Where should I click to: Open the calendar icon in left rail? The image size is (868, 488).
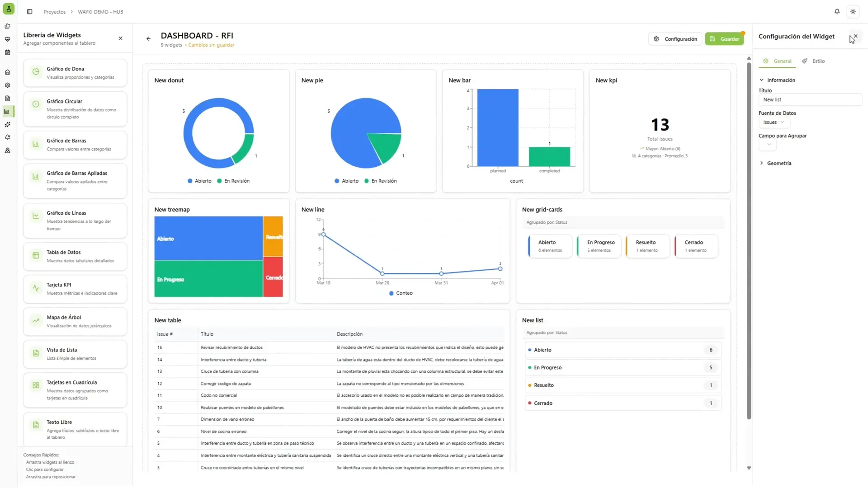coord(7,52)
